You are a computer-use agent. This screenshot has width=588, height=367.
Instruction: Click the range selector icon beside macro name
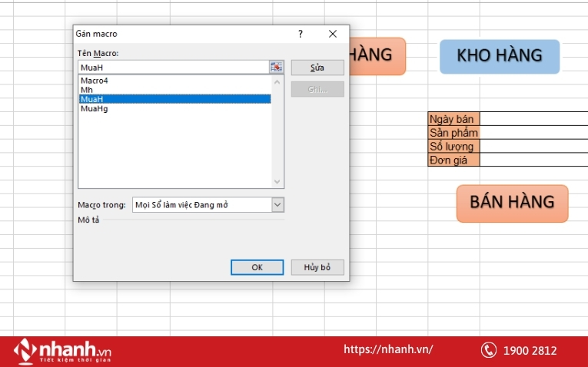point(277,68)
